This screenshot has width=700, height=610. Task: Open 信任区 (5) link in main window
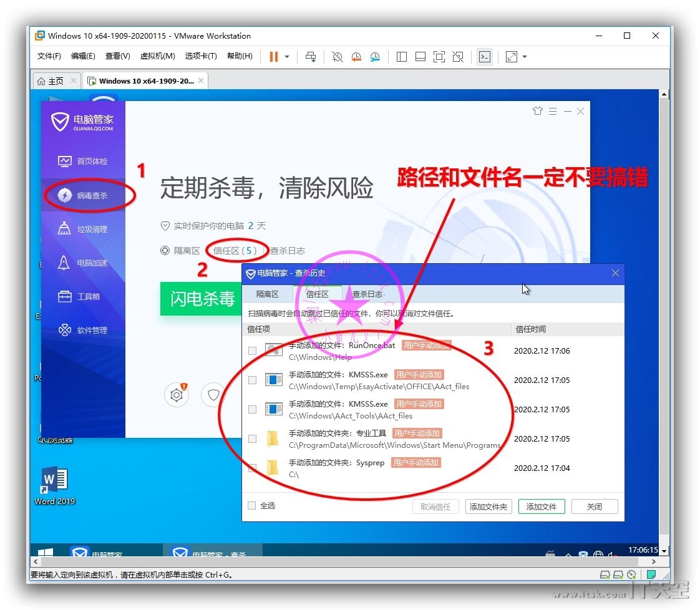coord(235,251)
